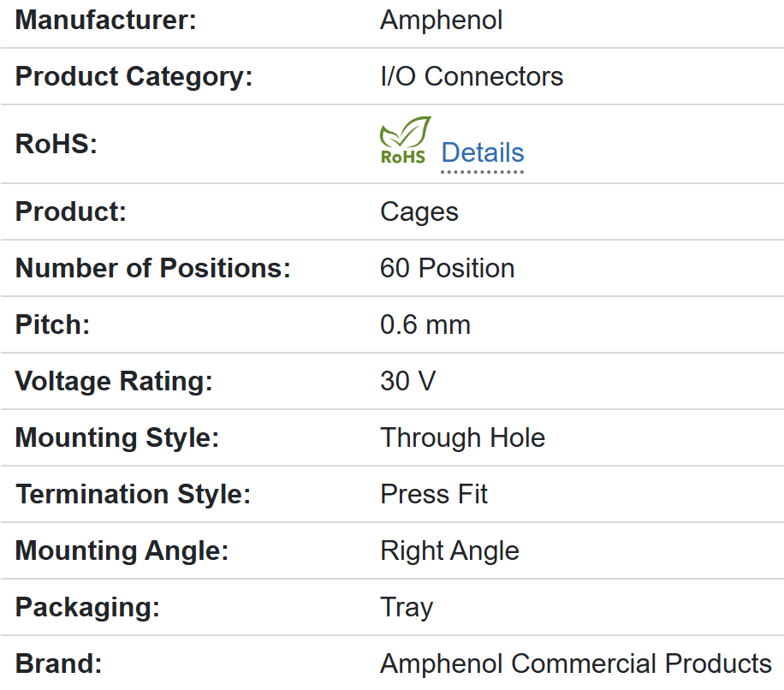The width and height of the screenshot is (784, 690).
Task: Click the Mounting Angle label
Action: (122, 550)
